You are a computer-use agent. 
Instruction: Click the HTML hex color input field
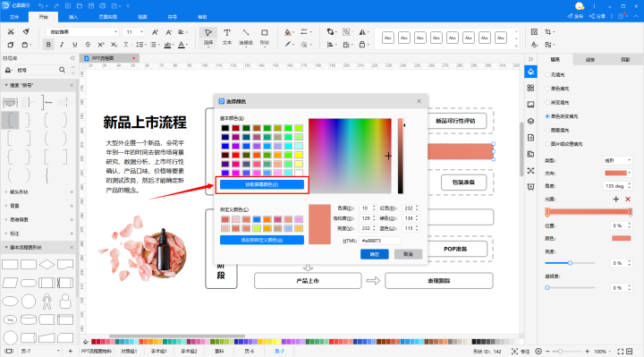click(380, 241)
